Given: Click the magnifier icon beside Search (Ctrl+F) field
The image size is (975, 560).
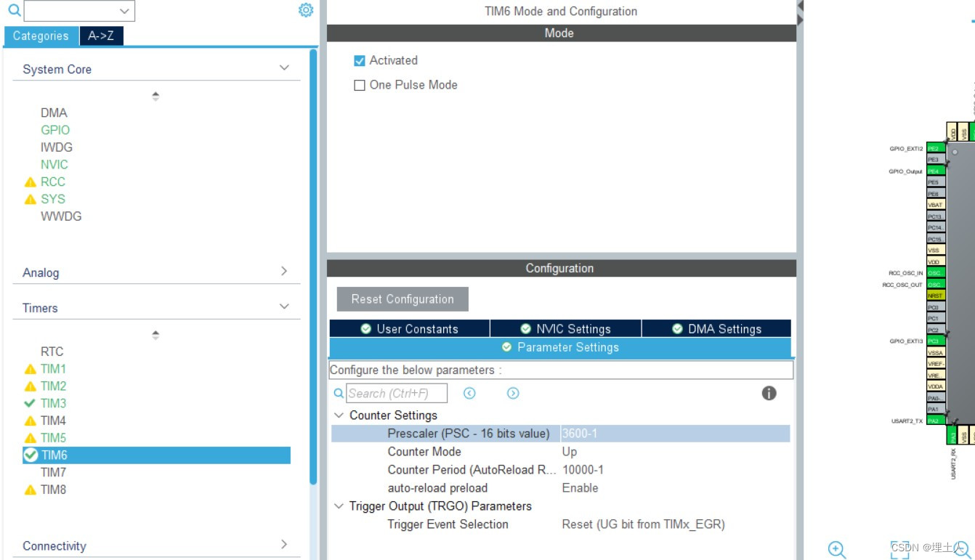Looking at the screenshot, I should coord(339,393).
